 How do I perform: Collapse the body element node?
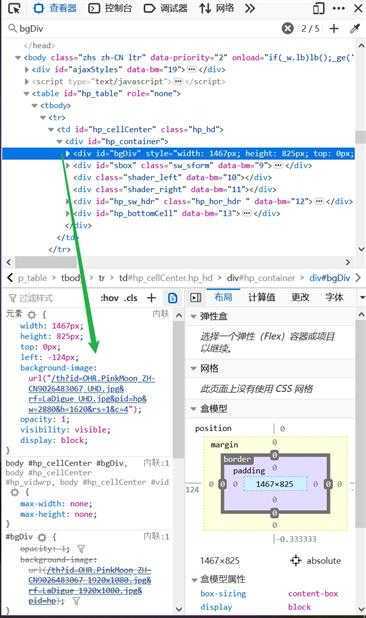(x=18, y=58)
